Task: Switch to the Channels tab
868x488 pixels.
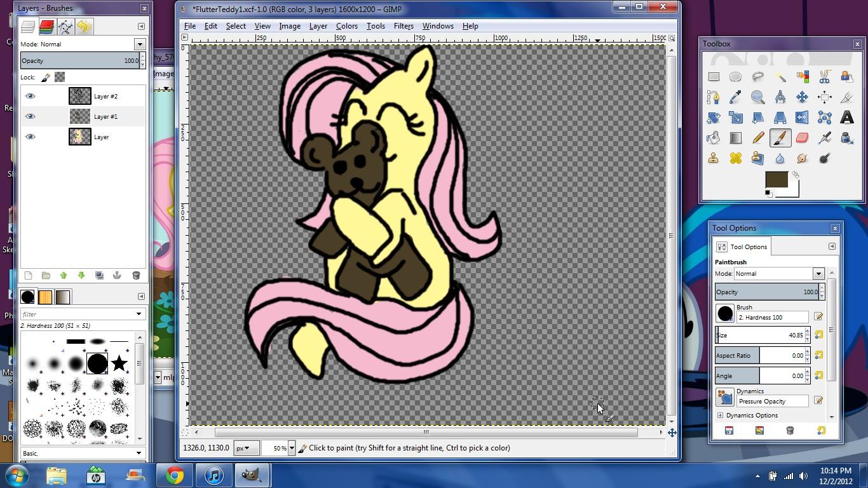Action: coord(46,26)
